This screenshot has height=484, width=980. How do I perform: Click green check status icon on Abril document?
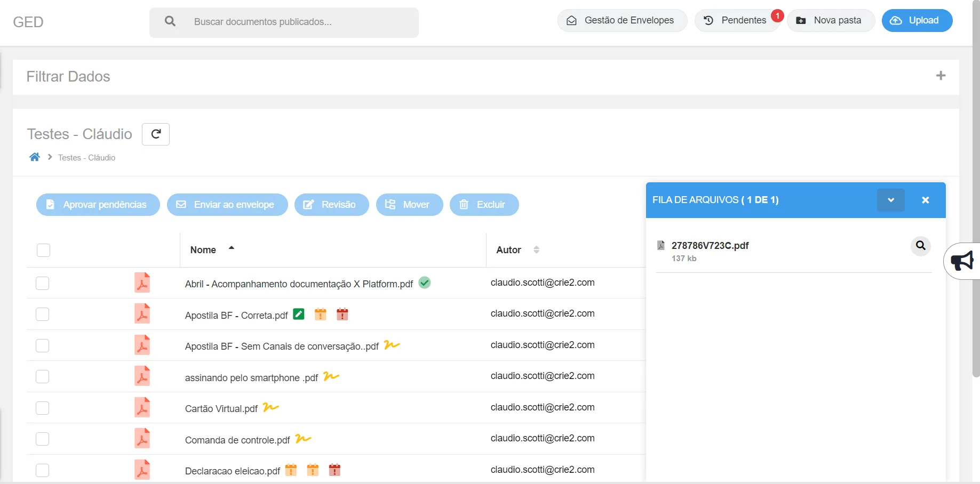tap(425, 283)
